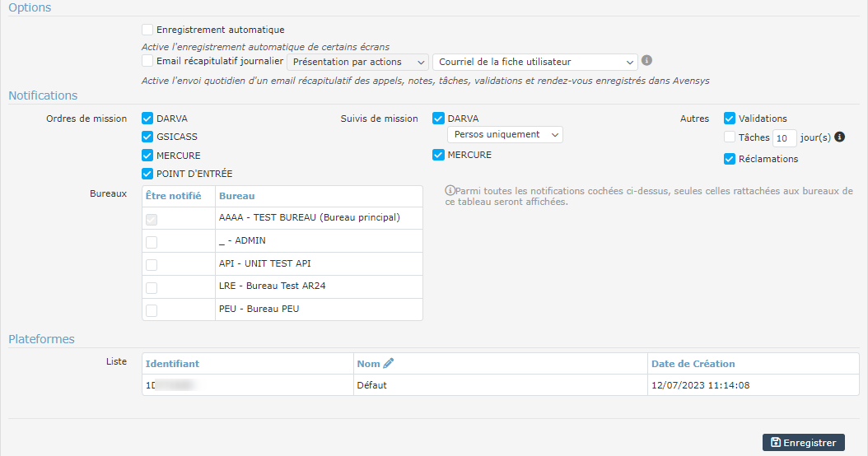Screen dimensions: 868x456
Task: Enable the Enregistrement automatique checkbox
Action: pos(147,30)
